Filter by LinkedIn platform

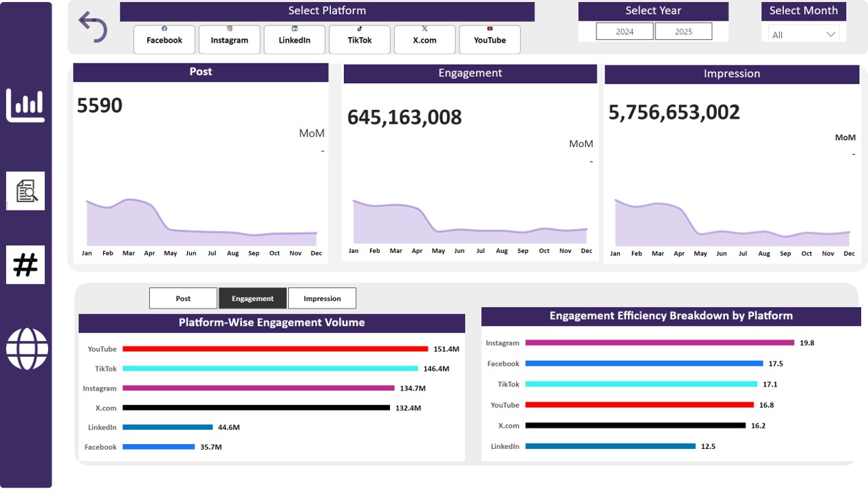[294, 39]
